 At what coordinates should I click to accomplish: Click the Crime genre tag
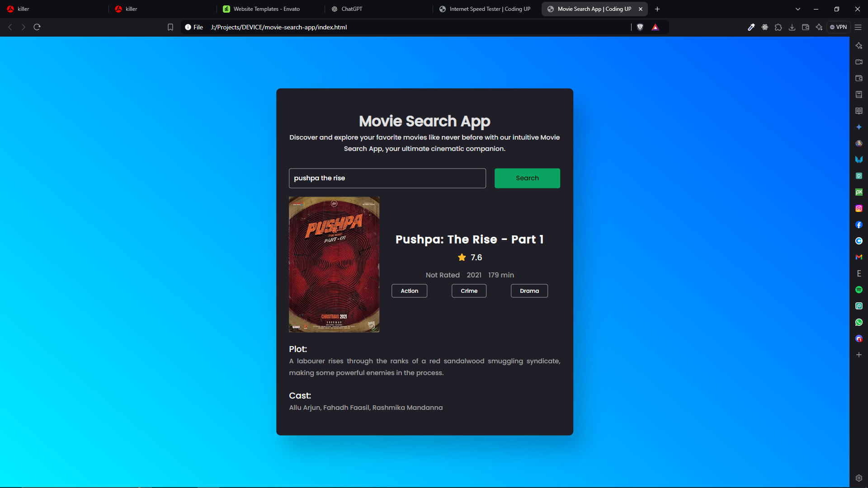[469, 291]
